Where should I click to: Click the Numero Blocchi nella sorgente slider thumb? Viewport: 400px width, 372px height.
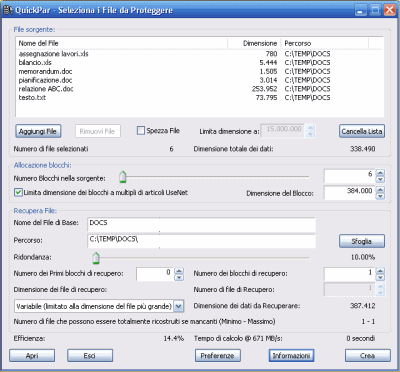pos(123,177)
